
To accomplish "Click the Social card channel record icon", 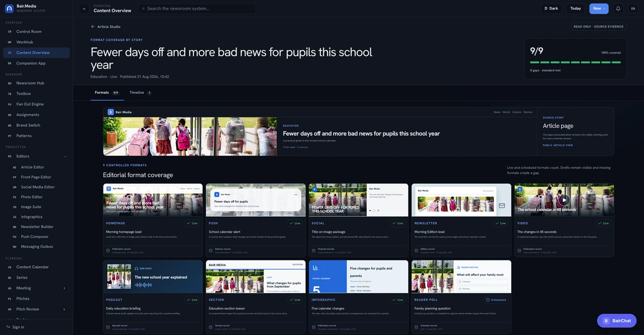I will point(313,250).
